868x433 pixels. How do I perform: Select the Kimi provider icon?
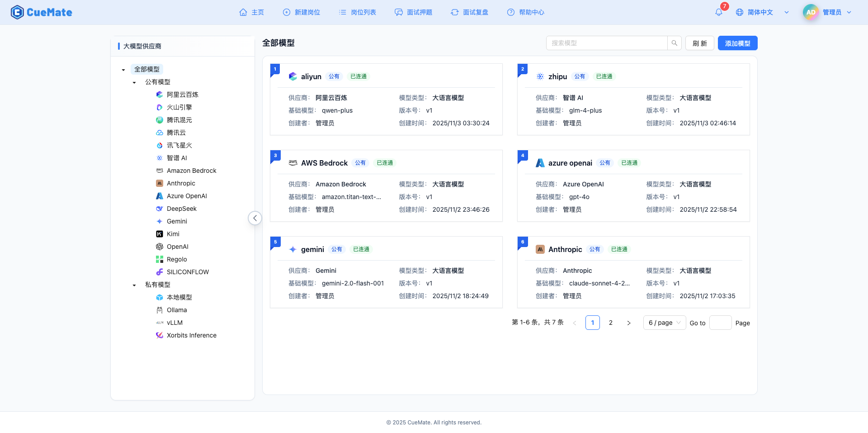(159, 234)
